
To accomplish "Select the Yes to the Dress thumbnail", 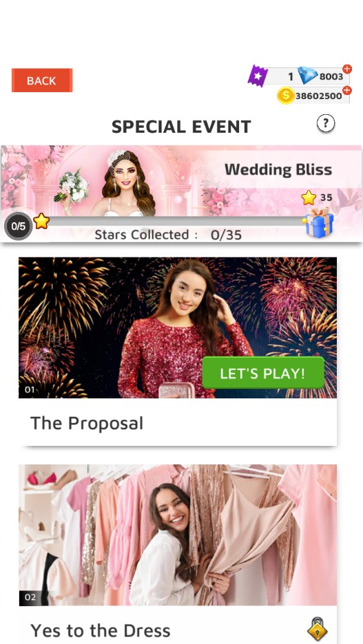I will point(178,535).
